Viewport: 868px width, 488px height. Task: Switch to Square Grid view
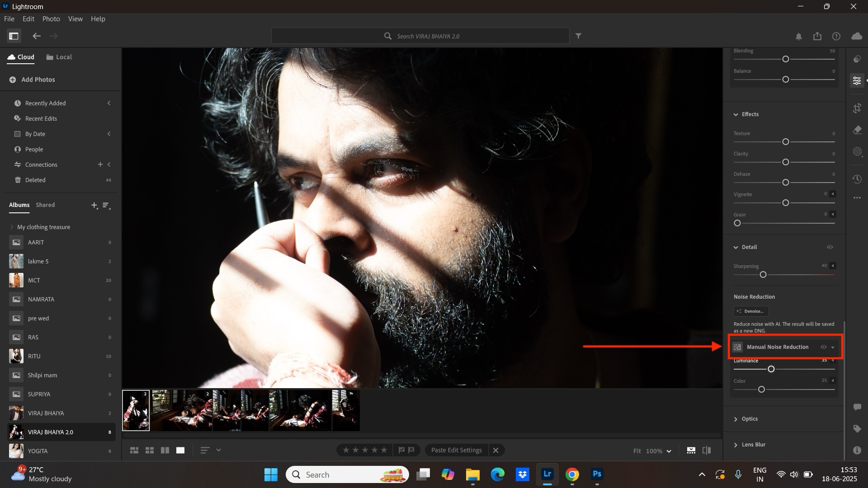click(150, 450)
